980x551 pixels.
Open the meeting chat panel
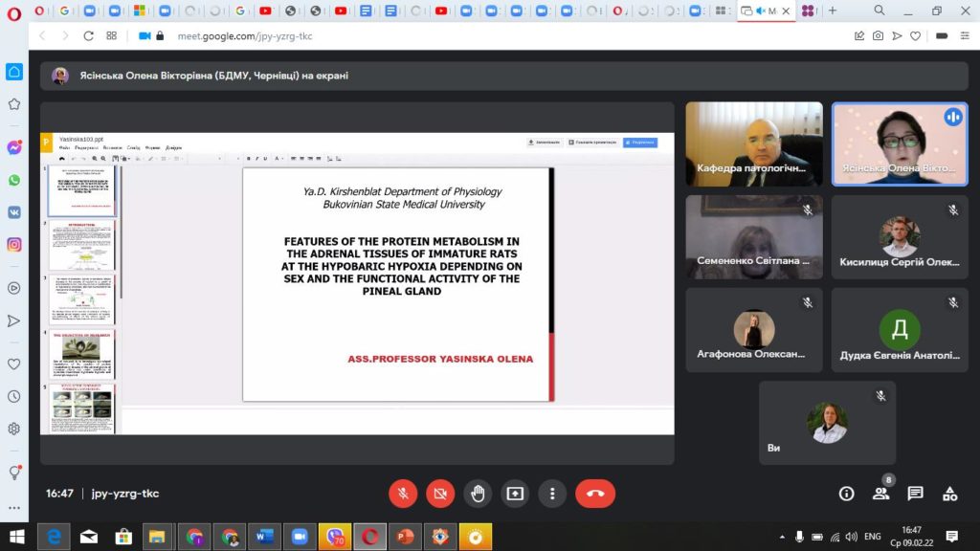[x=915, y=494]
